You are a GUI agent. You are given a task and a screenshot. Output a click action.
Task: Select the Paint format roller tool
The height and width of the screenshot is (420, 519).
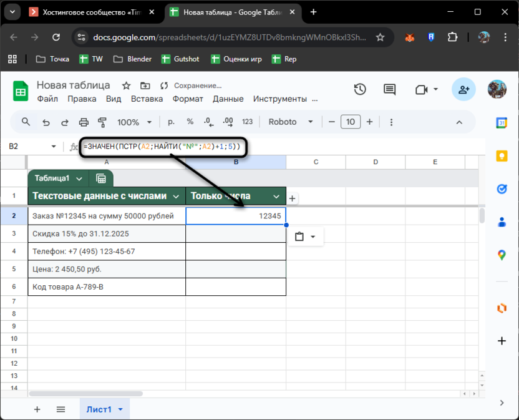pyautogui.click(x=102, y=122)
